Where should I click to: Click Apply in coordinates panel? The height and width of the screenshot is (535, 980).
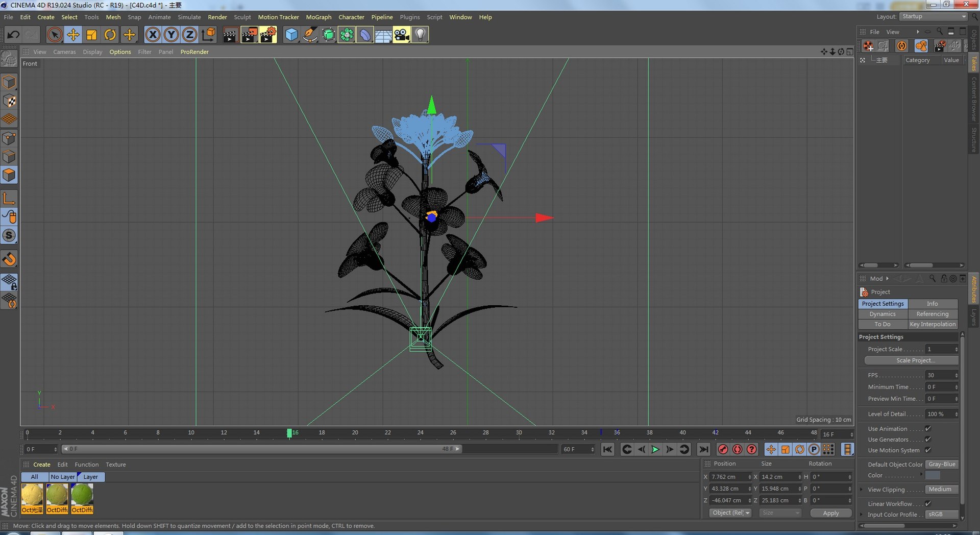(x=830, y=513)
